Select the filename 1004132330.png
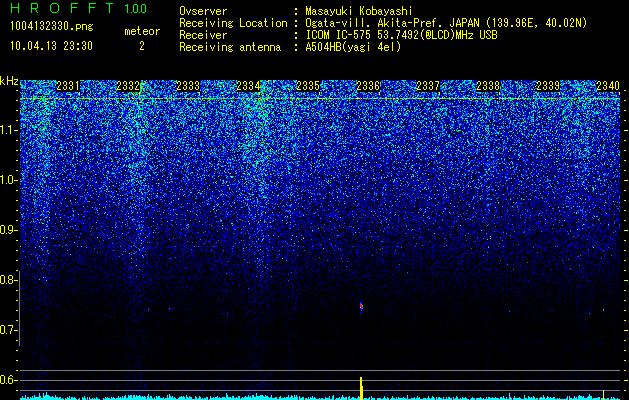Image resolution: width=629 pixels, height=400 pixels. 52,27
